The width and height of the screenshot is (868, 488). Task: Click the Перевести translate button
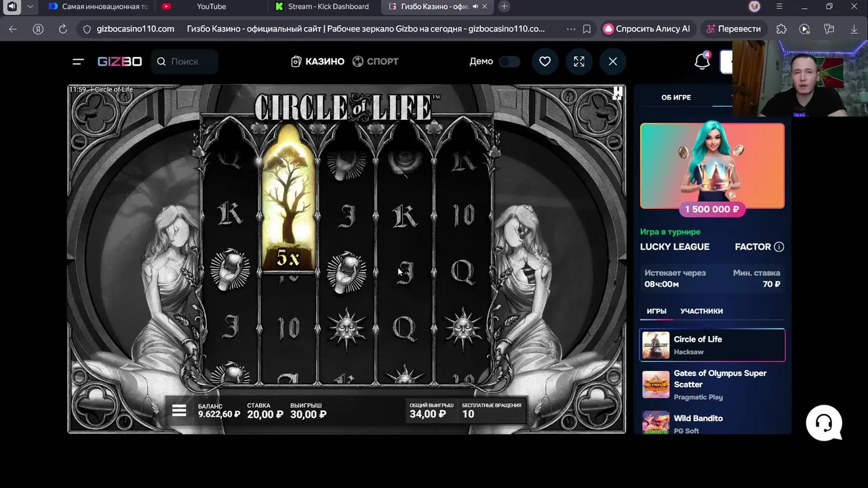click(x=733, y=29)
